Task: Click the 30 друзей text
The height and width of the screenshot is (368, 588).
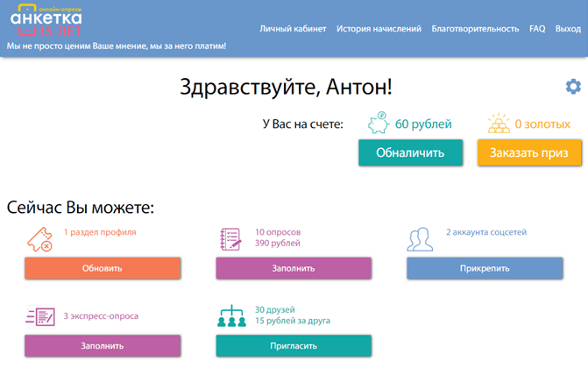Action: click(x=275, y=310)
